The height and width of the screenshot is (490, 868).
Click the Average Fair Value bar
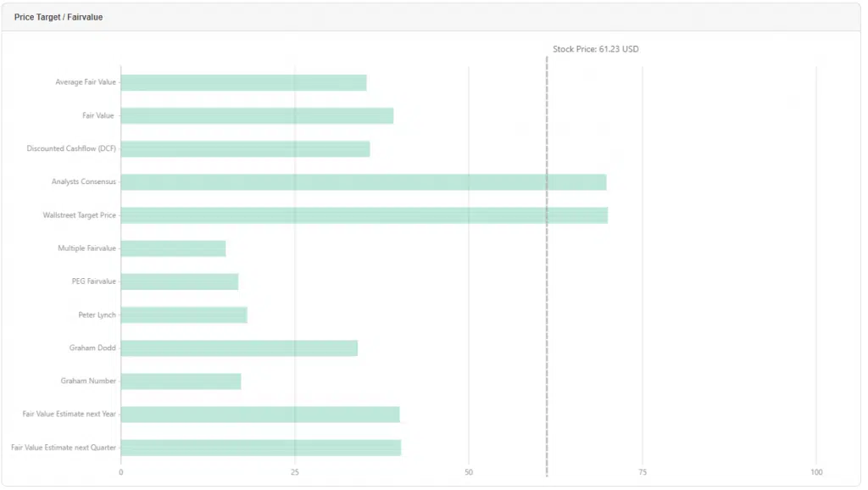[x=243, y=82]
